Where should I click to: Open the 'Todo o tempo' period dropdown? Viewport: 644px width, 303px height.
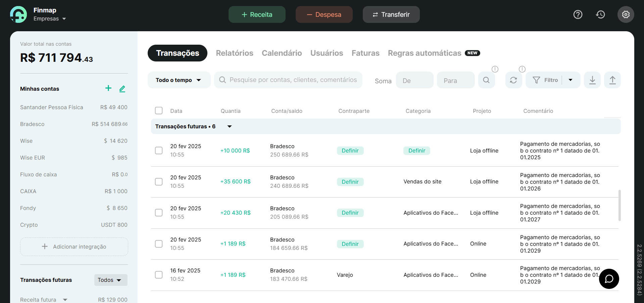[179, 80]
